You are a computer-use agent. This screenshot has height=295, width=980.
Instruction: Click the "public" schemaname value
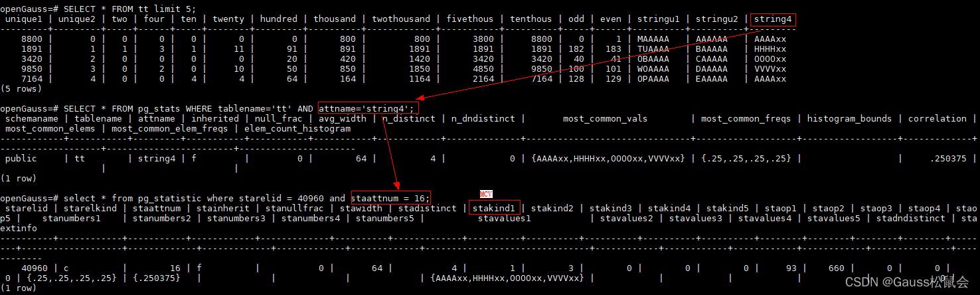[22, 158]
